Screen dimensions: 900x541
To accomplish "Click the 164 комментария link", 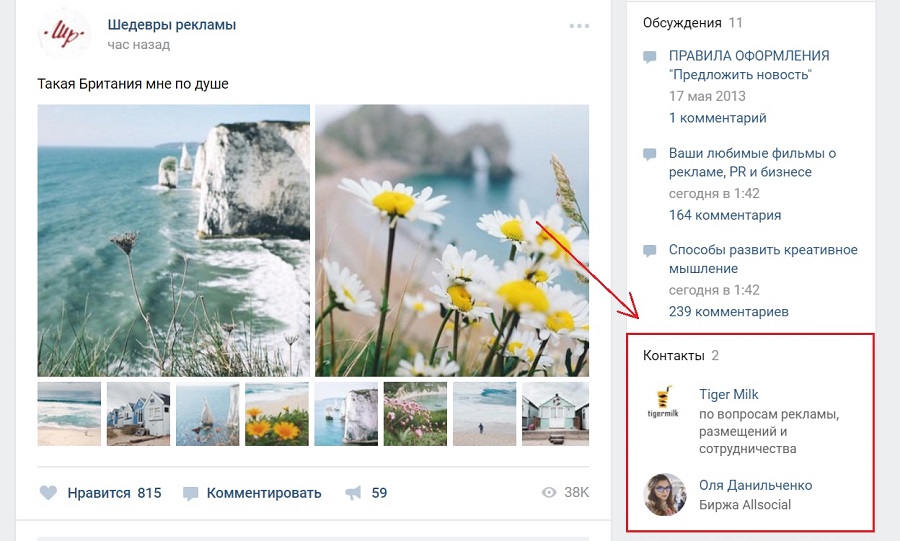I will pyautogui.click(x=724, y=215).
